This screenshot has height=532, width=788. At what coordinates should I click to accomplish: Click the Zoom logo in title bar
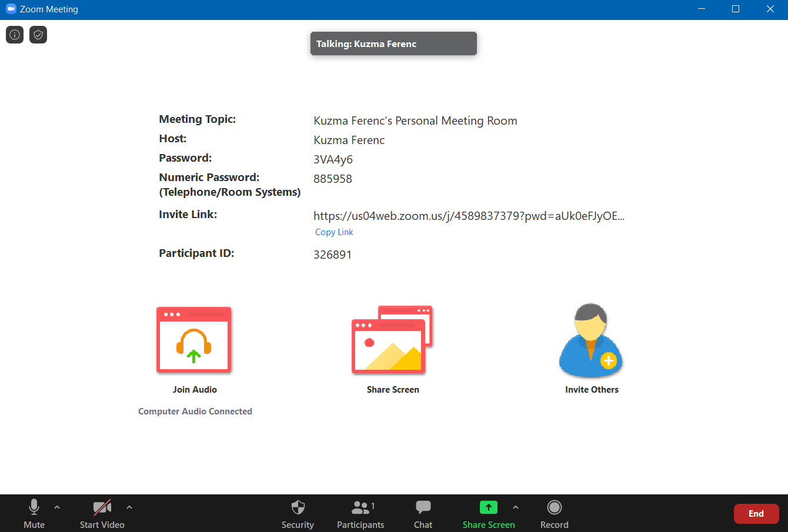point(11,9)
